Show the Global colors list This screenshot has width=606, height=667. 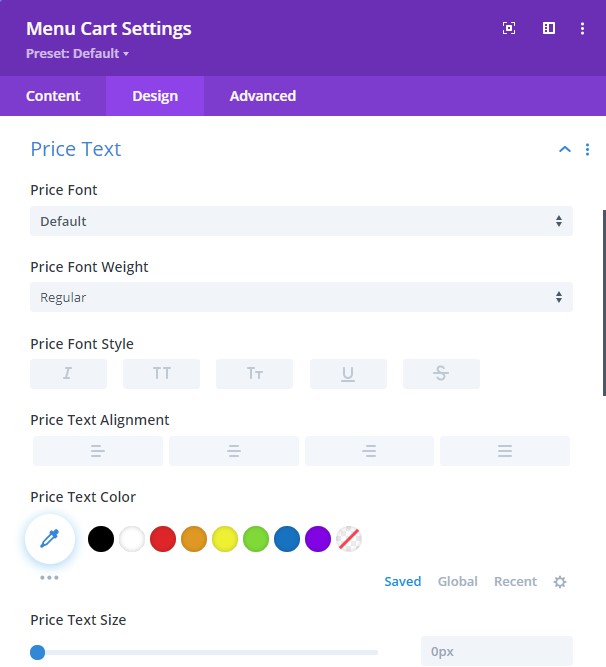(x=458, y=581)
